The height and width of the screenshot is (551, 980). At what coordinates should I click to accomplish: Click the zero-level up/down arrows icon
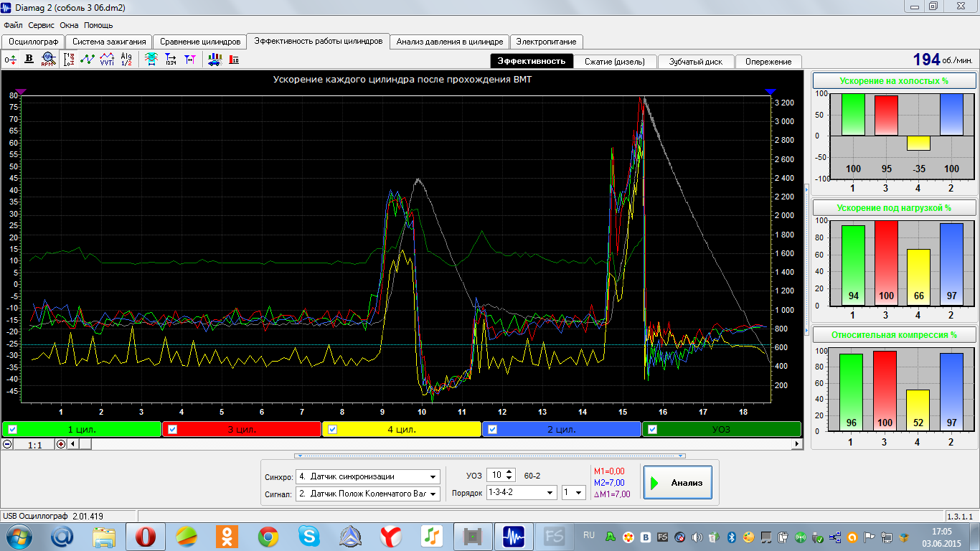tap(11, 60)
